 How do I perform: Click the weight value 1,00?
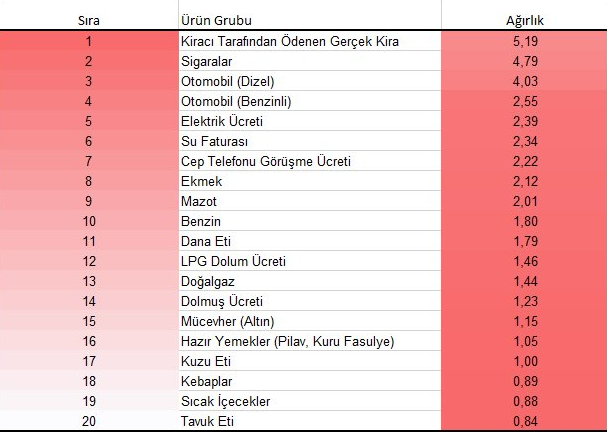tap(524, 362)
